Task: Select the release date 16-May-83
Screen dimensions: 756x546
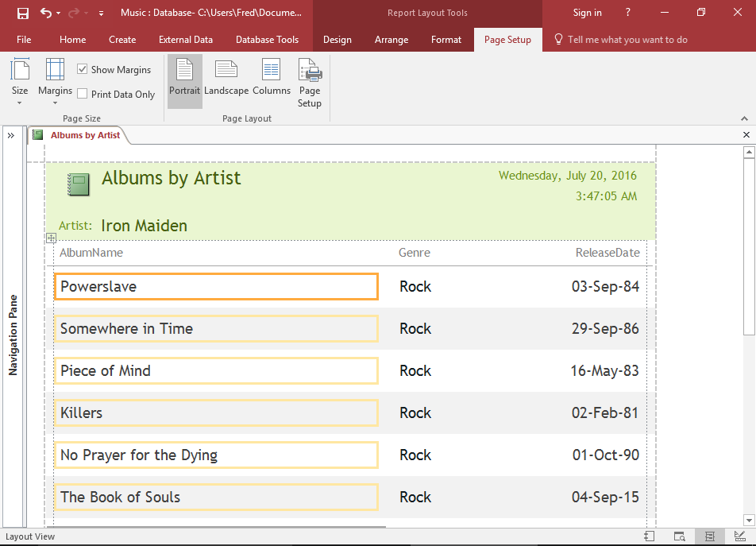Action: [x=604, y=371]
